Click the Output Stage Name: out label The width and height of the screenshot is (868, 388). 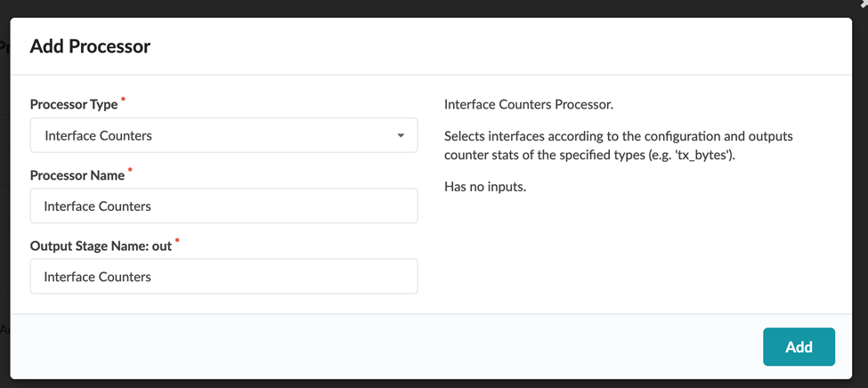101,246
